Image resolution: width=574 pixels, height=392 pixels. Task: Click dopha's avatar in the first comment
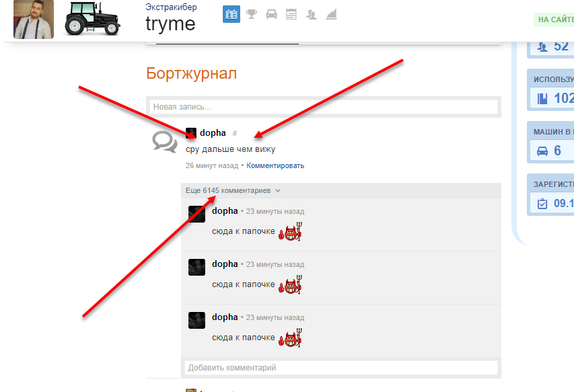click(x=196, y=214)
